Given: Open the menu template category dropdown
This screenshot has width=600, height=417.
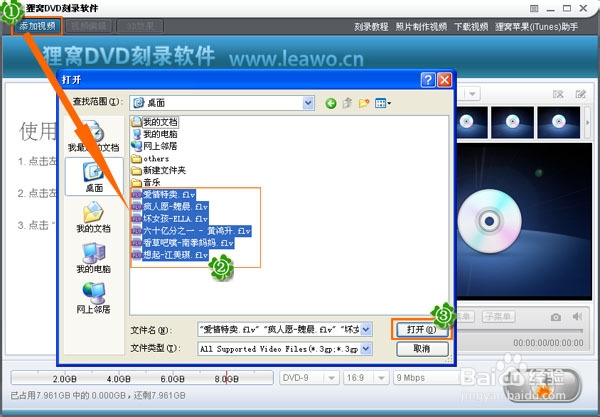Looking at the screenshot, I should tap(472, 94).
